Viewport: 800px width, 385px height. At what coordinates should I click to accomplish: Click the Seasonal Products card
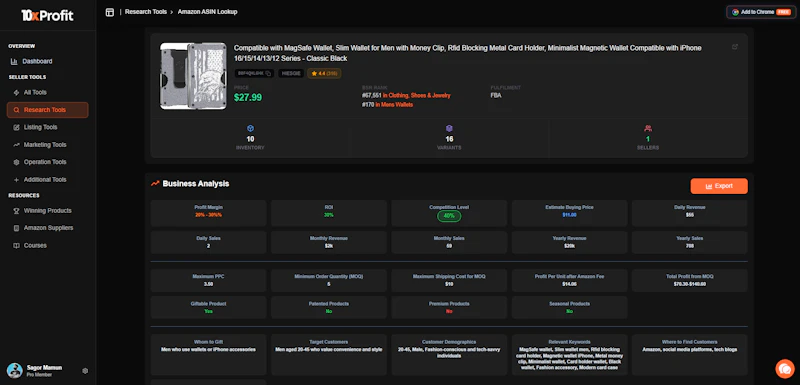click(569, 307)
